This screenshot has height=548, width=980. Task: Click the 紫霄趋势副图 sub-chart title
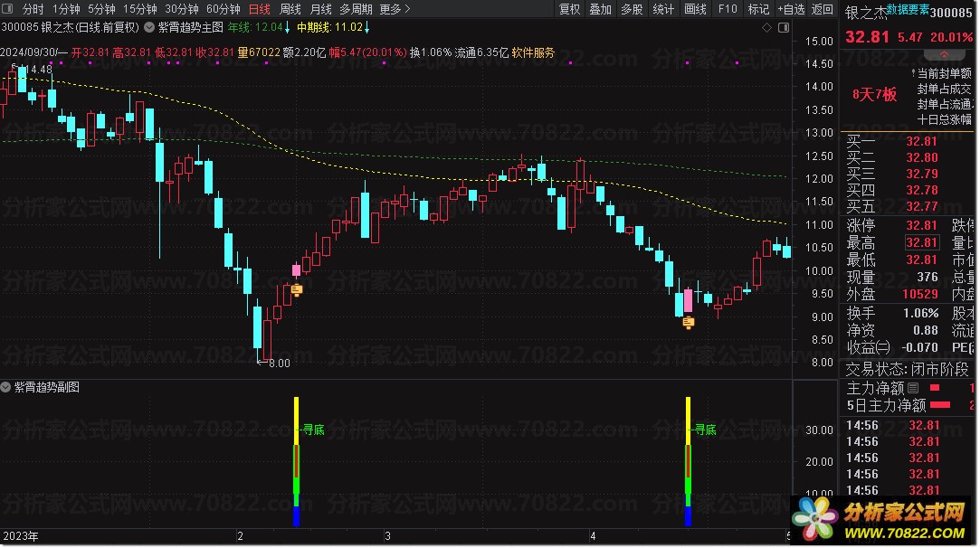pyautogui.click(x=47, y=387)
